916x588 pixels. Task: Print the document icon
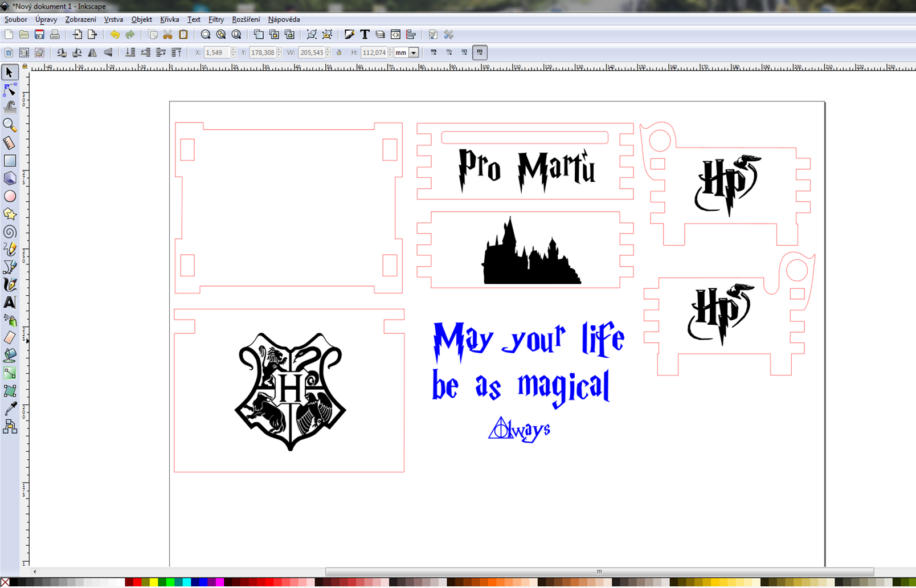coord(55,35)
